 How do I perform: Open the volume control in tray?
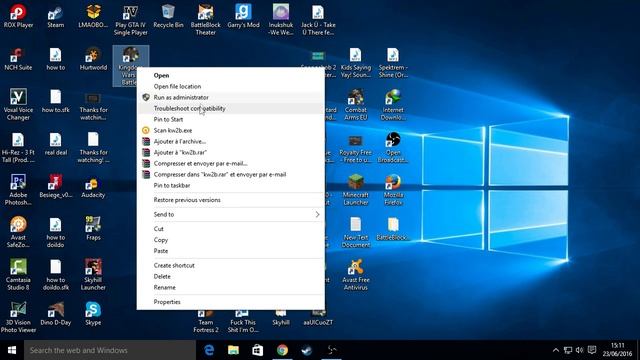tap(580, 350)
